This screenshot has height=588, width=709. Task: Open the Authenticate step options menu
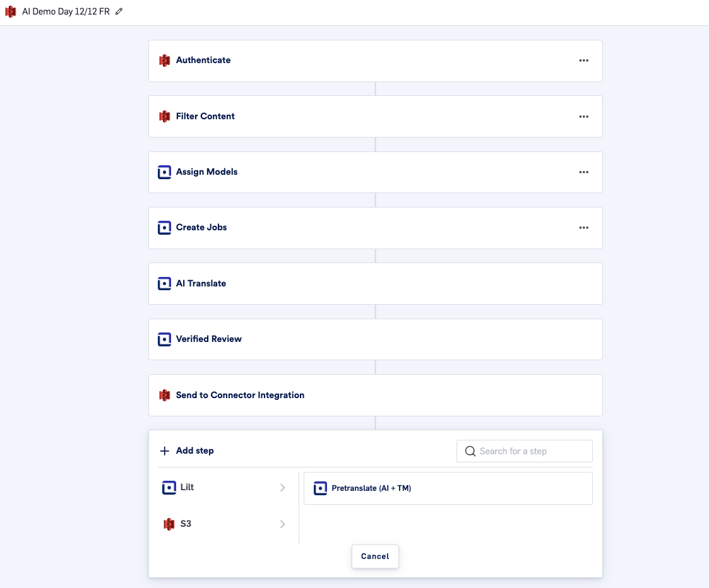(584, 61)
